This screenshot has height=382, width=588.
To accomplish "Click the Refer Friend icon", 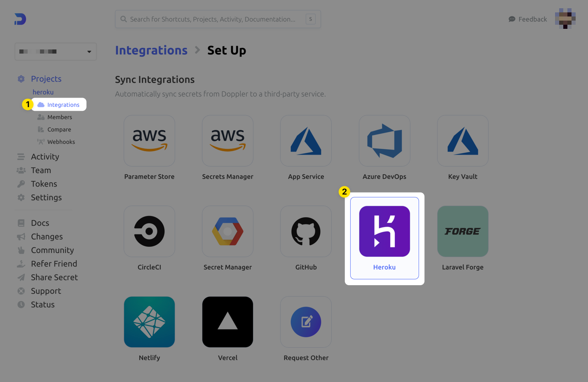I will pyautogui.click(x=21, y=264).
